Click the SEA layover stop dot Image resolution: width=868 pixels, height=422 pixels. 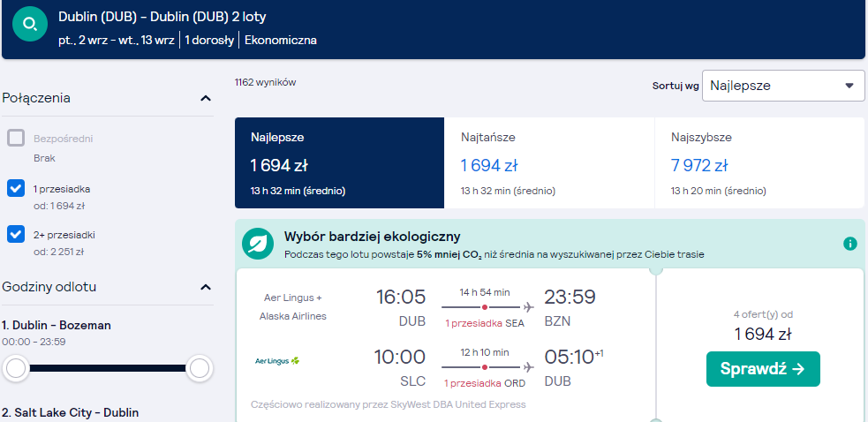point(485,307)
